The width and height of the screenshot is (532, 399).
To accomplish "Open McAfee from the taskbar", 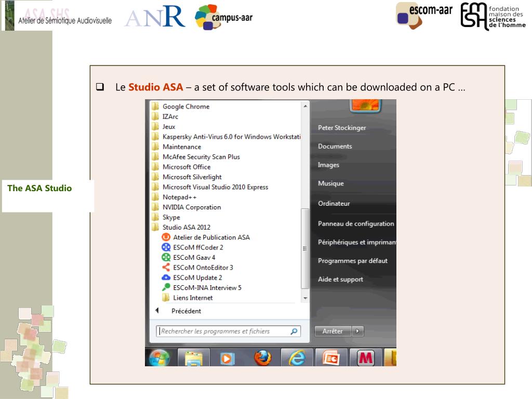I will [x=366, y=358].
